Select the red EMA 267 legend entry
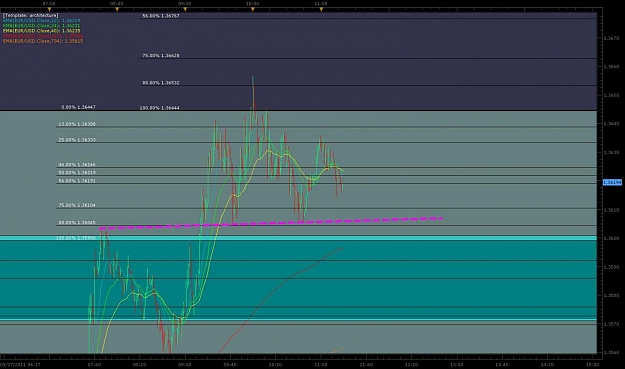This screenshot has width=625, height=369. click(x=43, y=36)
